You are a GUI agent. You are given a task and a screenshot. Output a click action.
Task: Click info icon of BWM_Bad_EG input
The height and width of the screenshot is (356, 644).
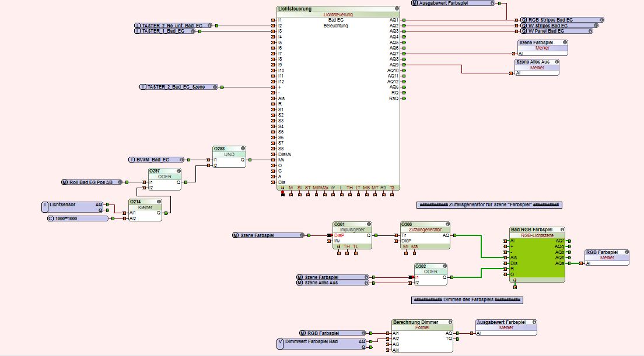(181, 160)
